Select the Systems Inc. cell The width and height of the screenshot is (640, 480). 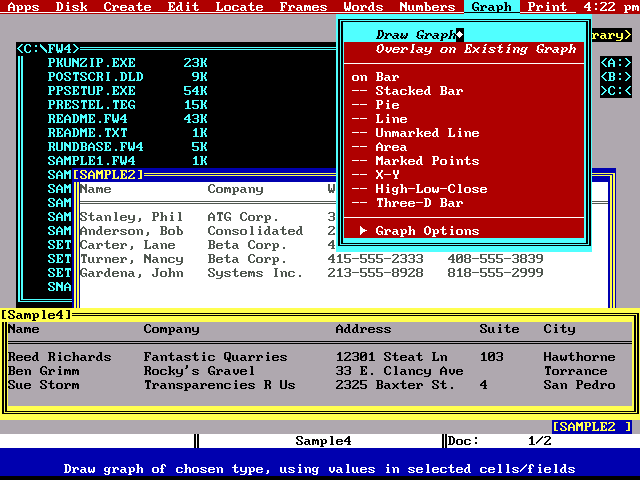[x=255, y=273]
